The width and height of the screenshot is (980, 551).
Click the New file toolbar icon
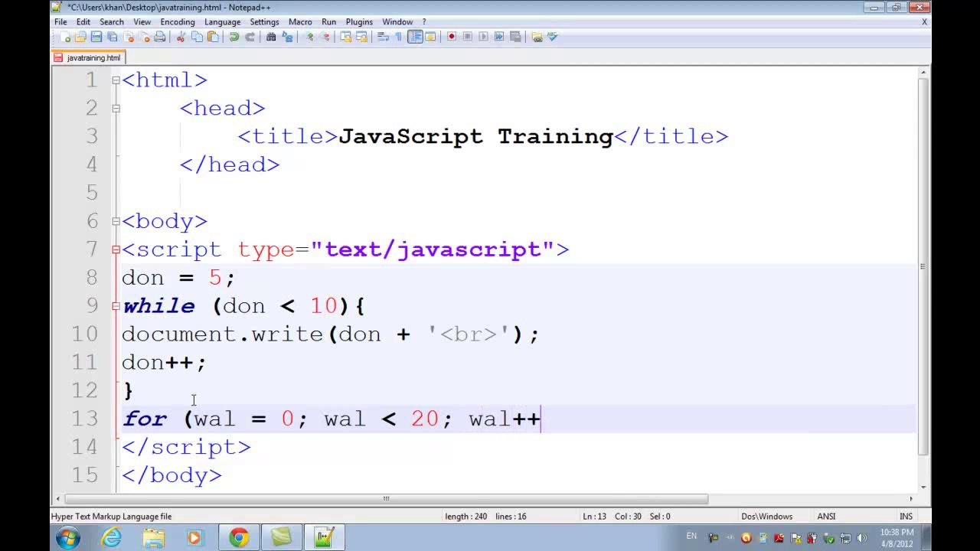67,37
